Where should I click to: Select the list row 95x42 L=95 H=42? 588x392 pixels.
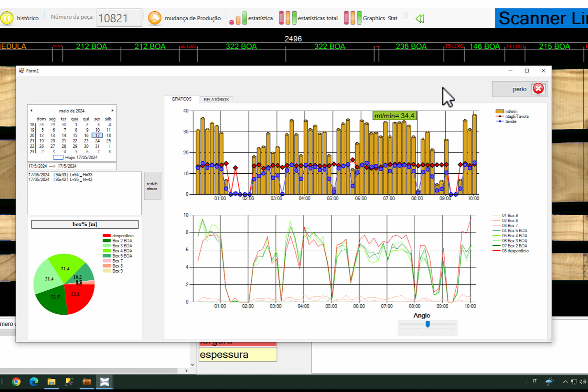61,179
